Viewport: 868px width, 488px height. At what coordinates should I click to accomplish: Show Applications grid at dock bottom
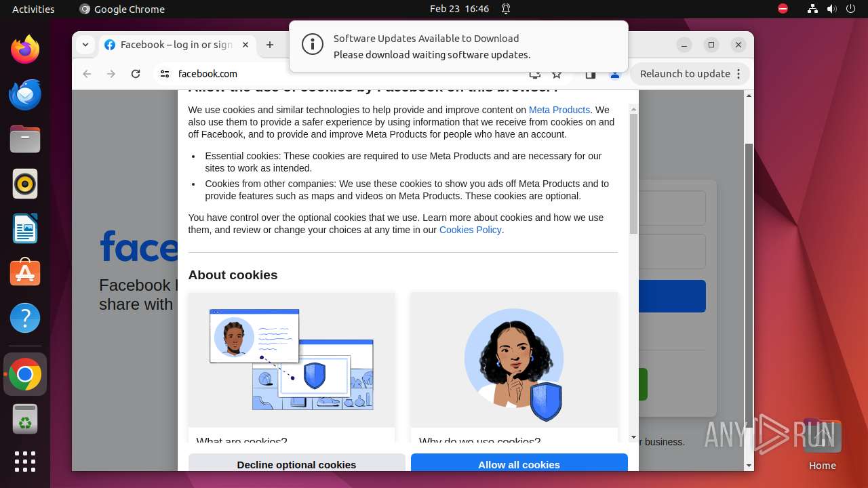[x=25, y=461]
